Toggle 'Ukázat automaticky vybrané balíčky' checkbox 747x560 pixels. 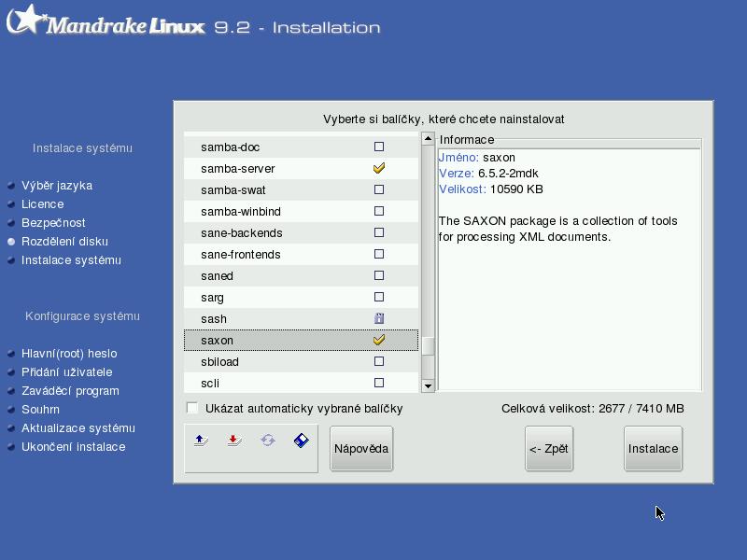coord(192,408)
